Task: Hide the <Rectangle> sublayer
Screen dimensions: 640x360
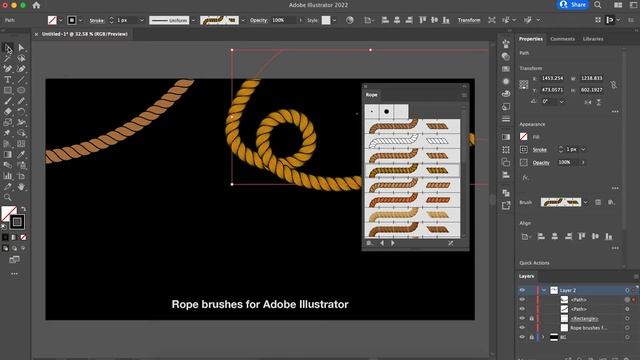Action: (x=522, y=318)
